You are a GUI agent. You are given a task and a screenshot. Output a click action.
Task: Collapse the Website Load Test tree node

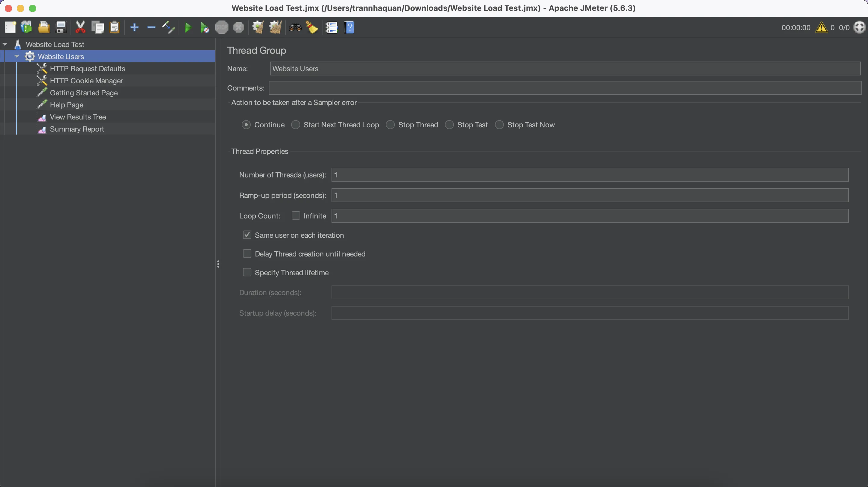point(5,44)
